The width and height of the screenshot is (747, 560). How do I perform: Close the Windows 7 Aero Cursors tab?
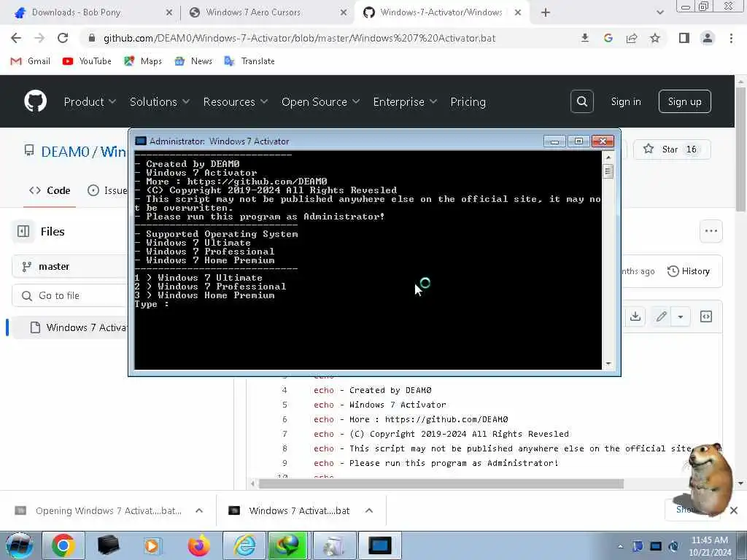click(344, 12)
